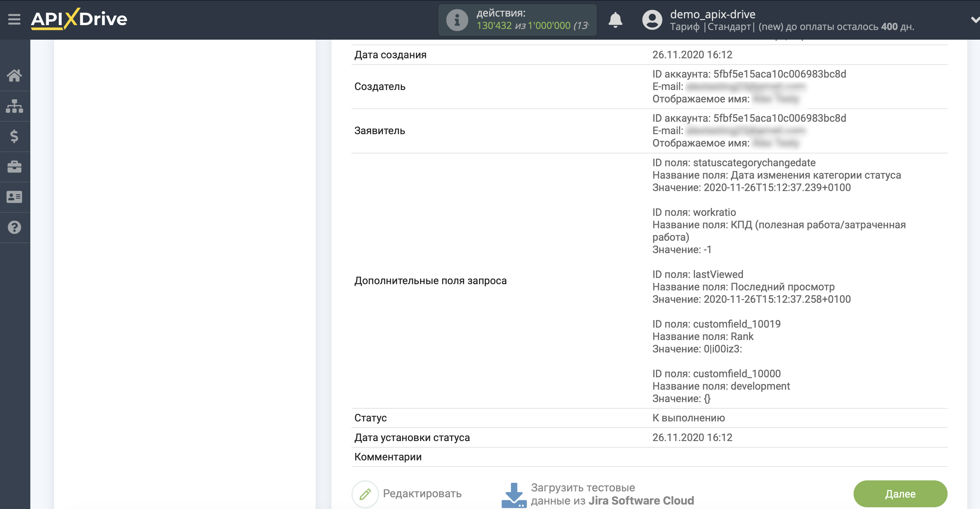Open ID card icon in sidebar
This screenshot has width=980, height=509.
point(14,197)
